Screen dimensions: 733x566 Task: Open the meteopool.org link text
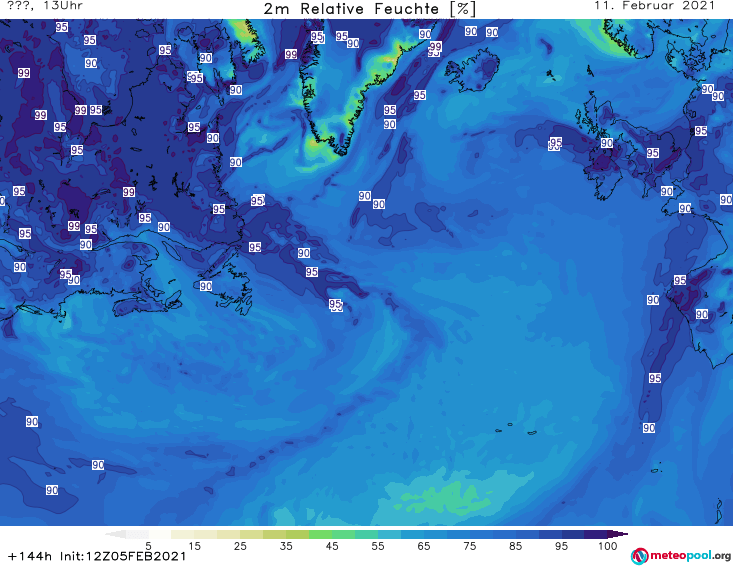pyautogui.click(x=690, y=555)
